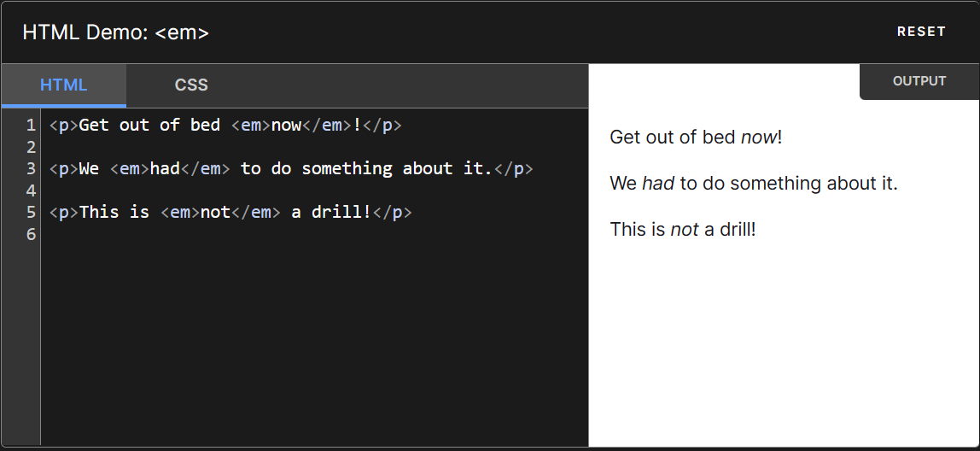Click the closing </p> tag on line 5
Viewport: 980px width, 451px height.
pyautogui.click(x=393, y=212)
